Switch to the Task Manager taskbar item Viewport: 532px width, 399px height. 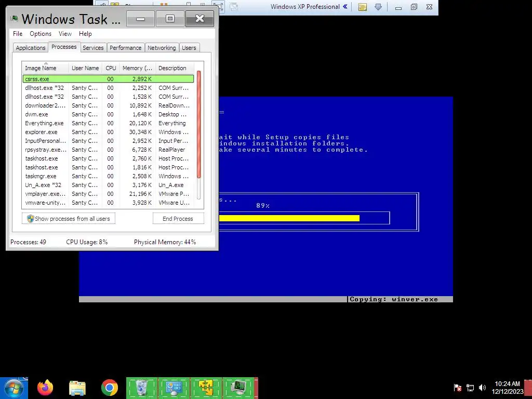click(x=238, y=388)
